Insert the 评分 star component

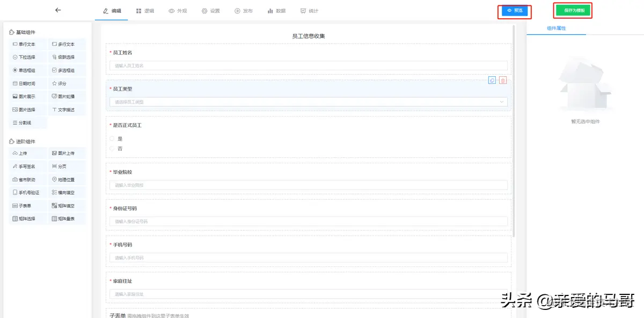pos(67,84)
